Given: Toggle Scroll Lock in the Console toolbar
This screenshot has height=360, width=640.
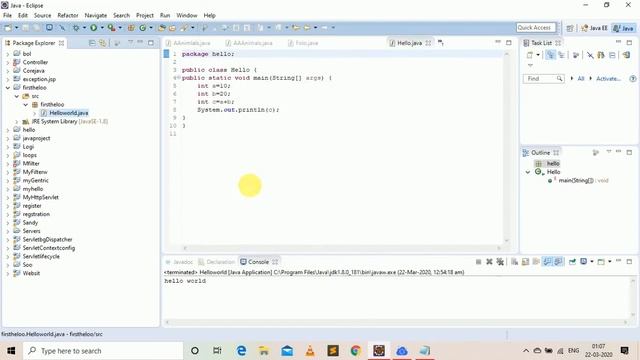Looking at the screenshot, I should tap(525, 262).
